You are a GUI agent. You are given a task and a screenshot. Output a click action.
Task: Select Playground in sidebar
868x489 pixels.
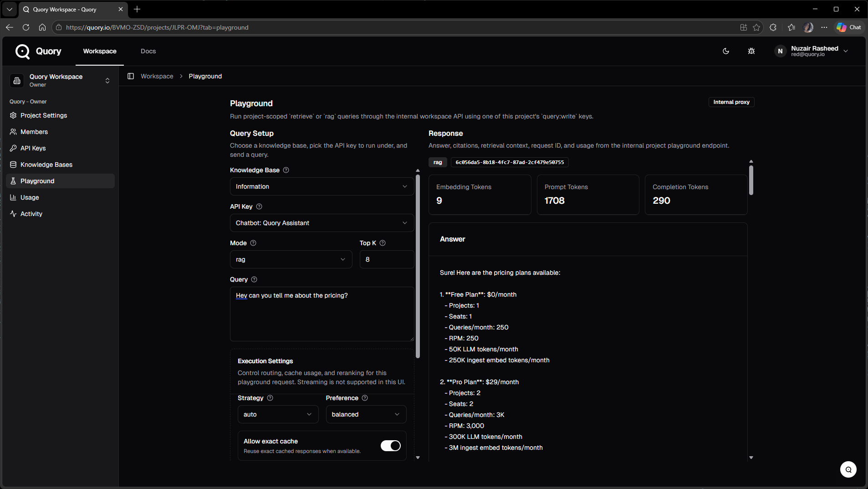(60, 181)
